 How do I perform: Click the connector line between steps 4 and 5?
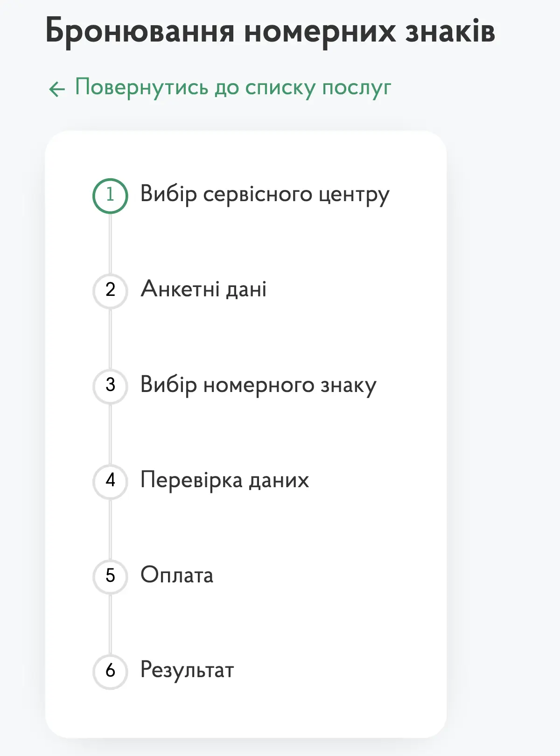(x=110, y=529)
